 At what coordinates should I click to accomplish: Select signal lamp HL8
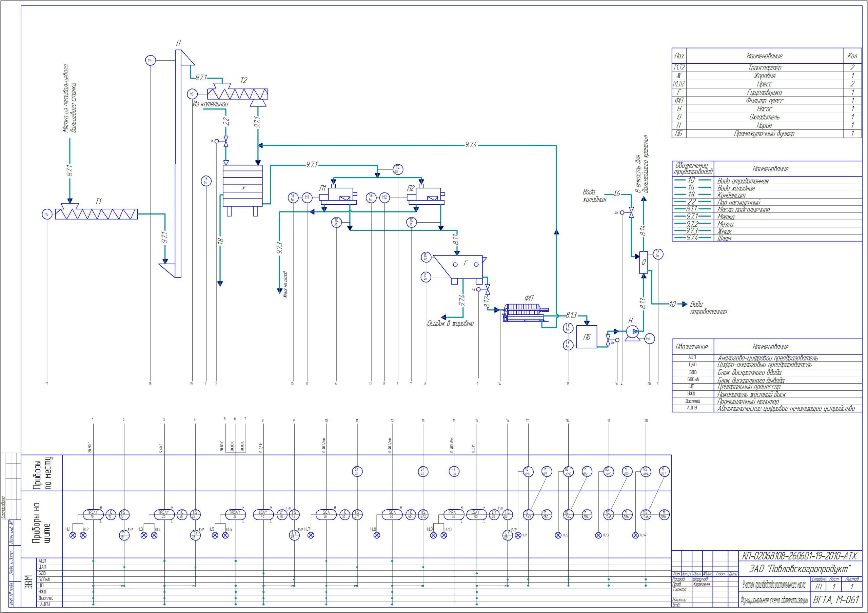pos(377,535)
